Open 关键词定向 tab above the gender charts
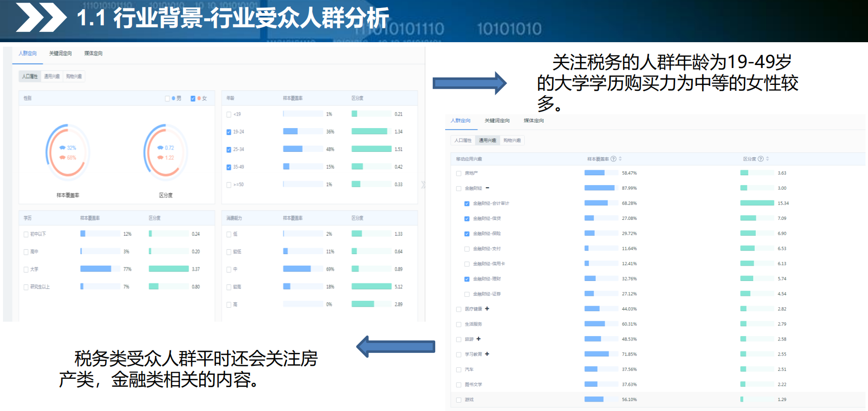The height and width of the screenshot is (411, 868). 61,53
